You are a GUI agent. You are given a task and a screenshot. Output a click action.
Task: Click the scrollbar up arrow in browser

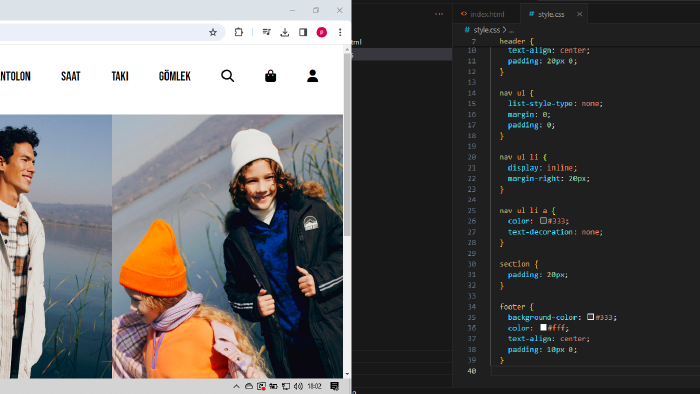pyautogui.click(x=347, y=50)
